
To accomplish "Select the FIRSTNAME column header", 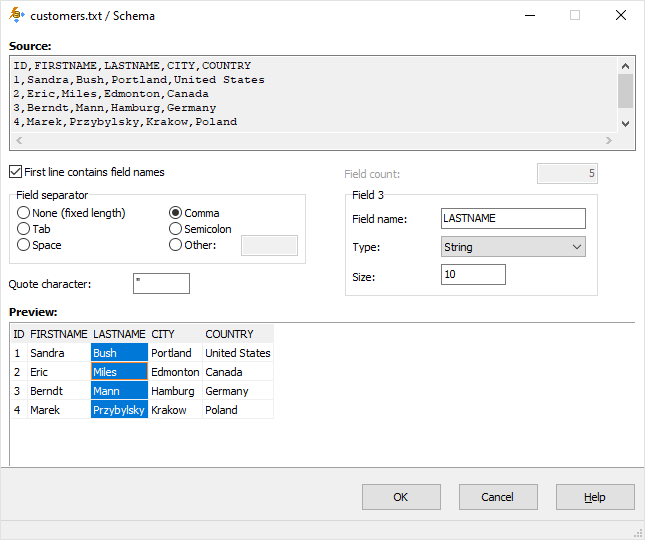I will tap(59, 334).
